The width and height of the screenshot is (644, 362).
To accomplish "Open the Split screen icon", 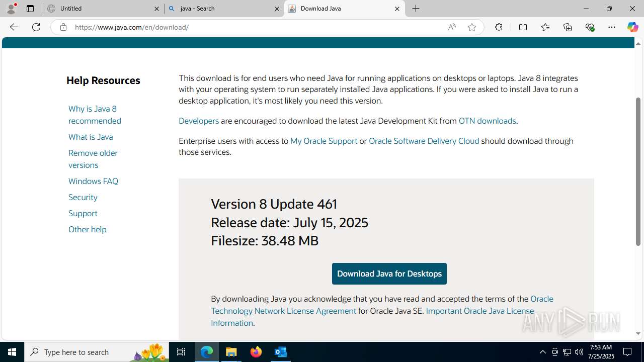I will pos(523,27).
